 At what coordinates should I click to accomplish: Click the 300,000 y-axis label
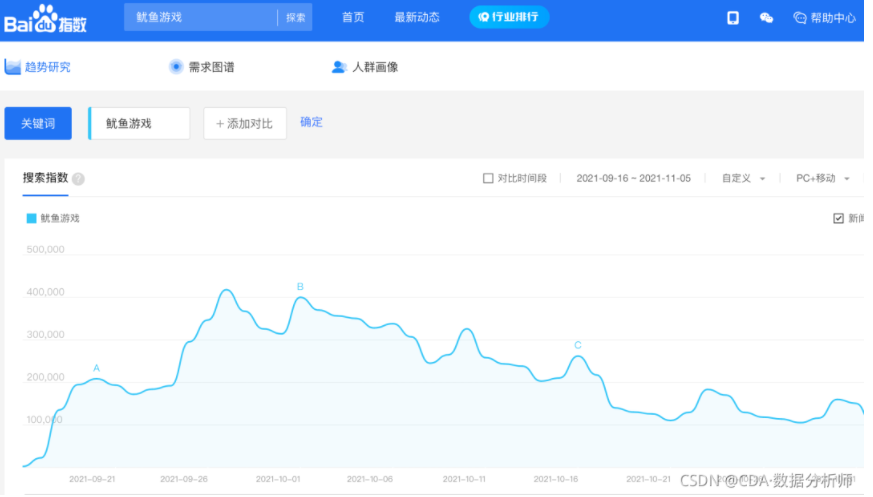point(45,334)
